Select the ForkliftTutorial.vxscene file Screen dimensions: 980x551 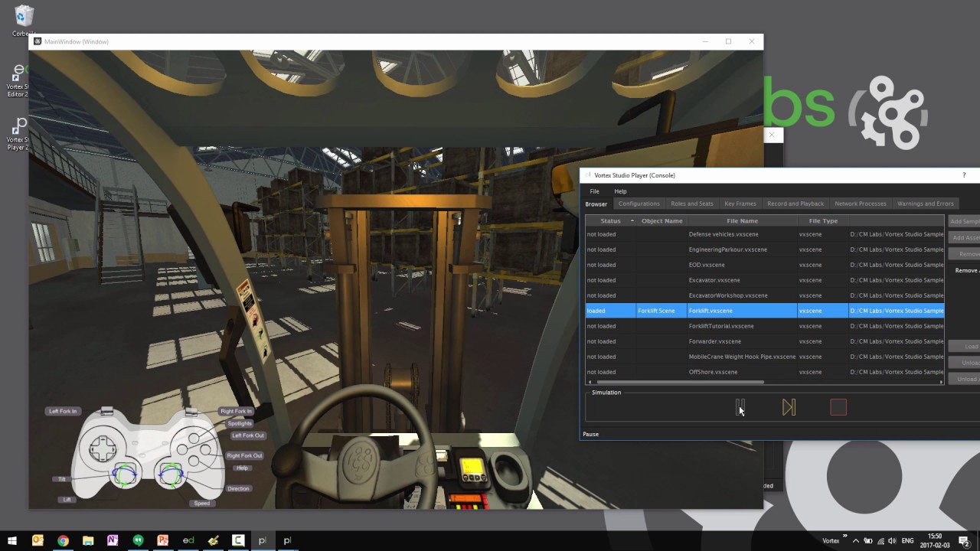[x=721, y=326]
